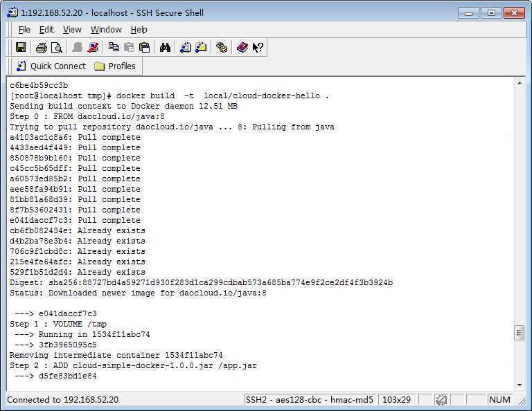Click 'Step 2 : ADD cloud-simple-docker' line
This screenshot has height=411, width=532.
(x=133, y=365)
